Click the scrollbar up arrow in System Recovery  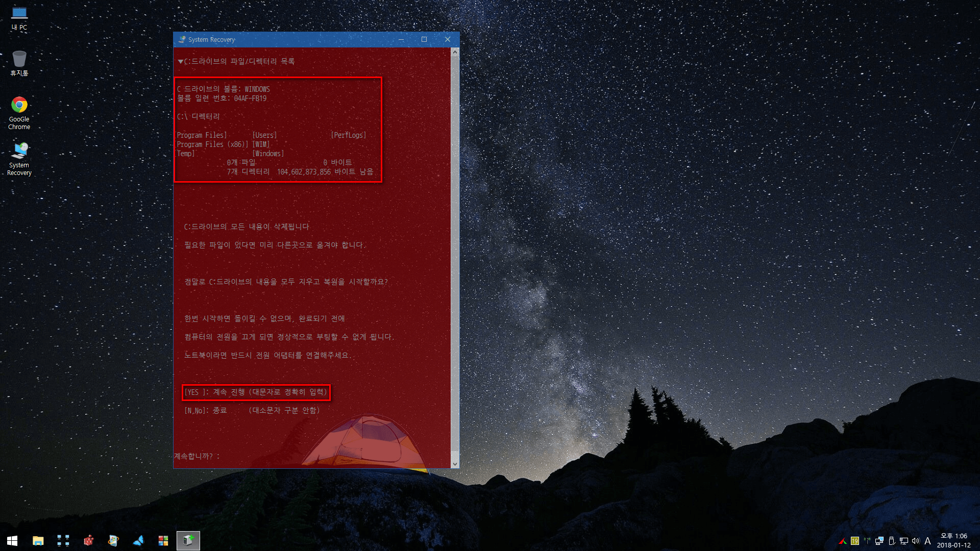455,52
